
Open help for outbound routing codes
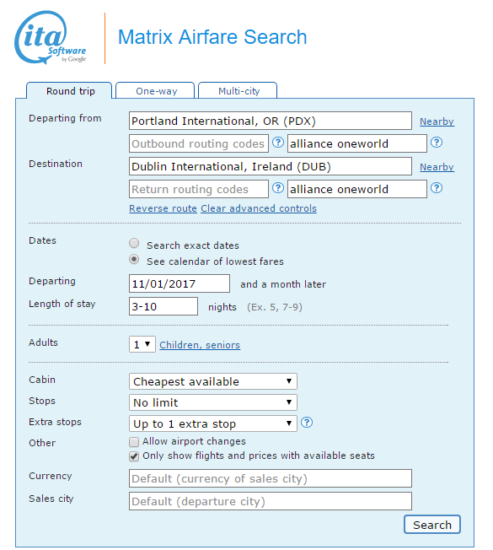(278, 142)
